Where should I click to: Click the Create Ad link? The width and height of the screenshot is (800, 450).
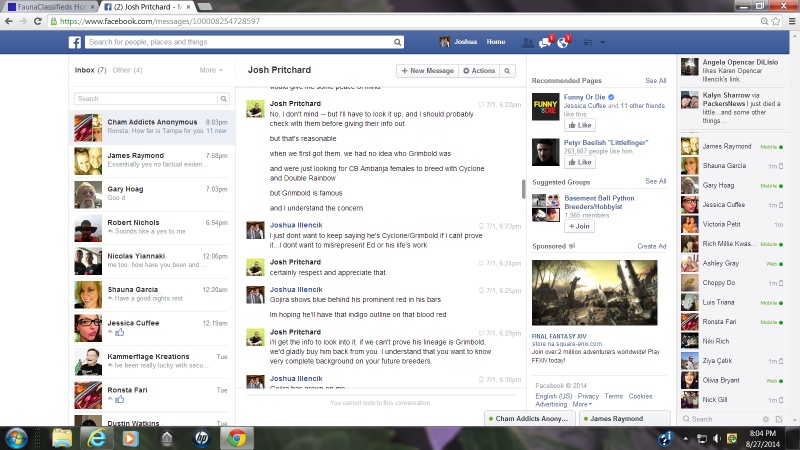(652, 246)
